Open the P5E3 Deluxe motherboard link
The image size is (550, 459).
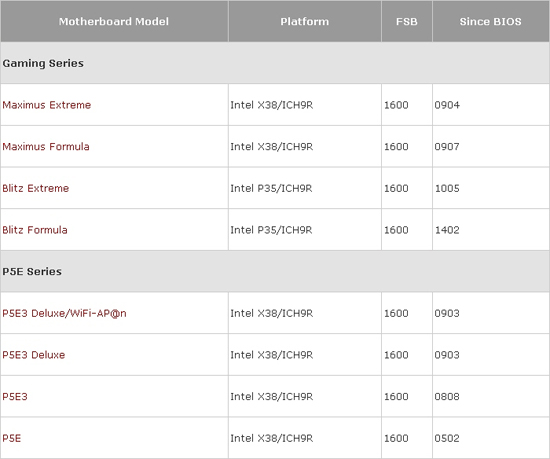pos(34,355)
